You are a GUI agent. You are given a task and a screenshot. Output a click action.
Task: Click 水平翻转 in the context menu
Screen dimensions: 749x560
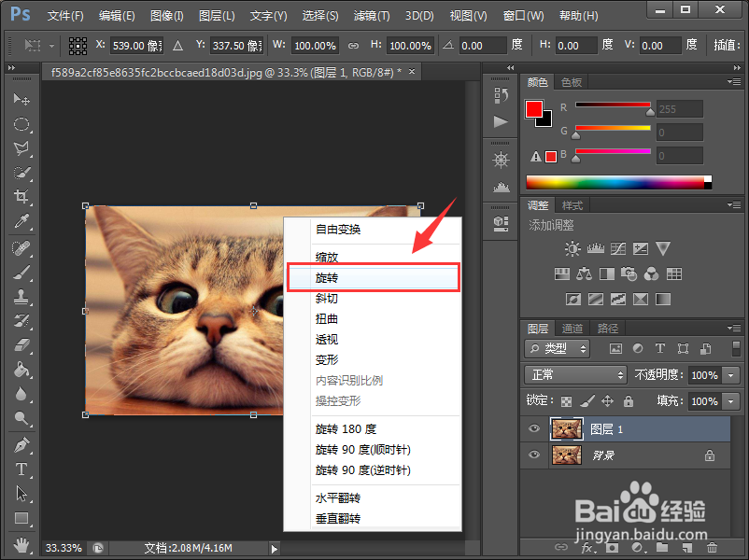click(339, 497)
